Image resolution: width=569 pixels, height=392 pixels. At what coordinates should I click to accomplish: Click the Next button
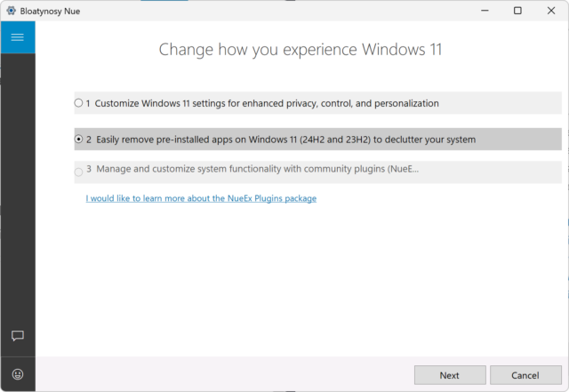(x=450, y=375)
